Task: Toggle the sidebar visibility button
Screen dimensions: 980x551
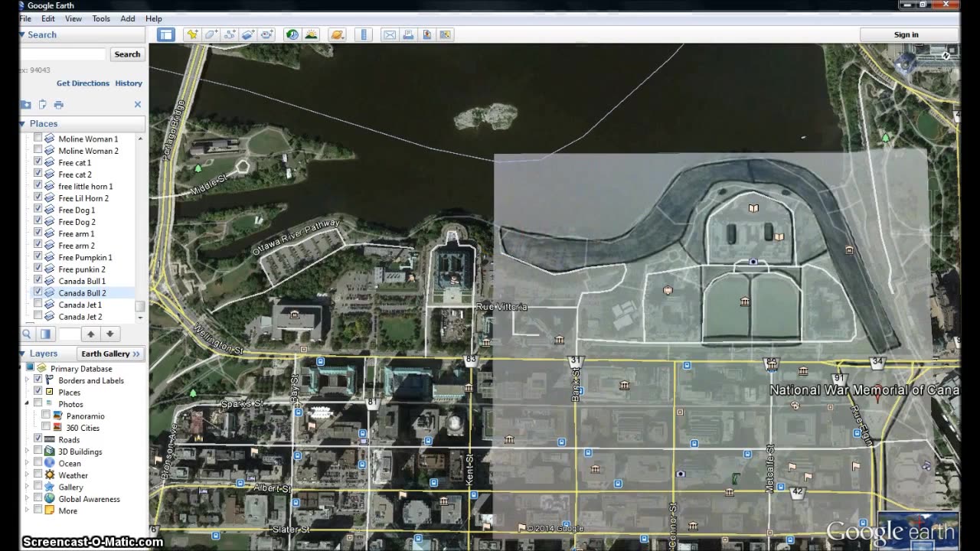Action: tap(166, 34)
